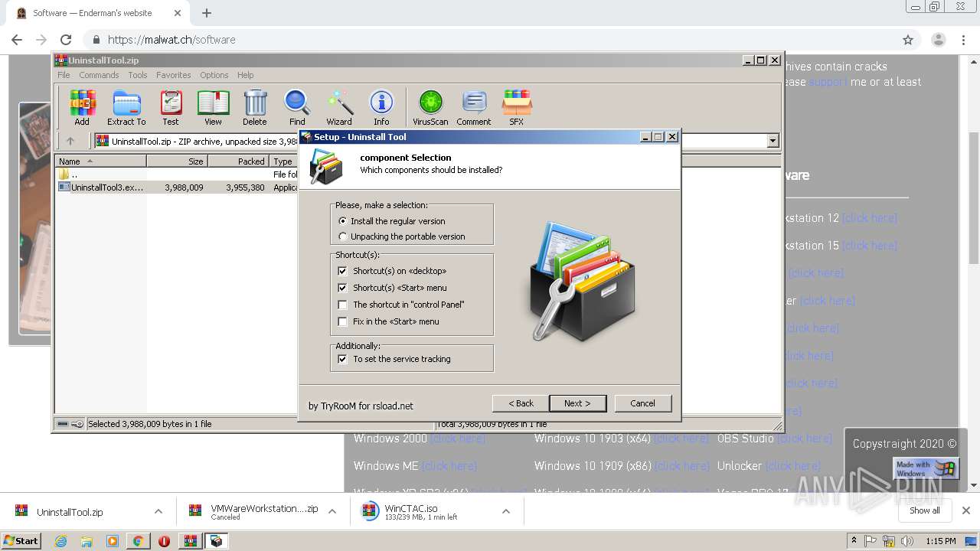Viewport: 980px width, 551px height.
Task: Open the Windows Start menu
Action: (x=21, y=541)
